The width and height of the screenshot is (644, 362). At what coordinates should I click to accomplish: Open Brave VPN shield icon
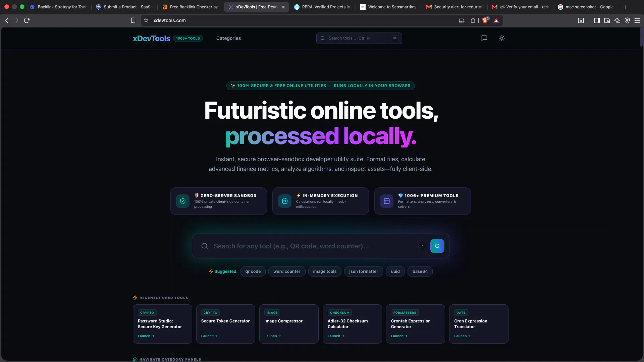click(627, 20)
